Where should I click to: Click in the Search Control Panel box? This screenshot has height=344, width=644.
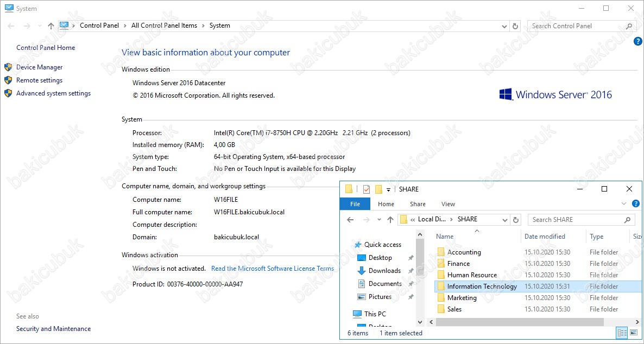point(581,26)
